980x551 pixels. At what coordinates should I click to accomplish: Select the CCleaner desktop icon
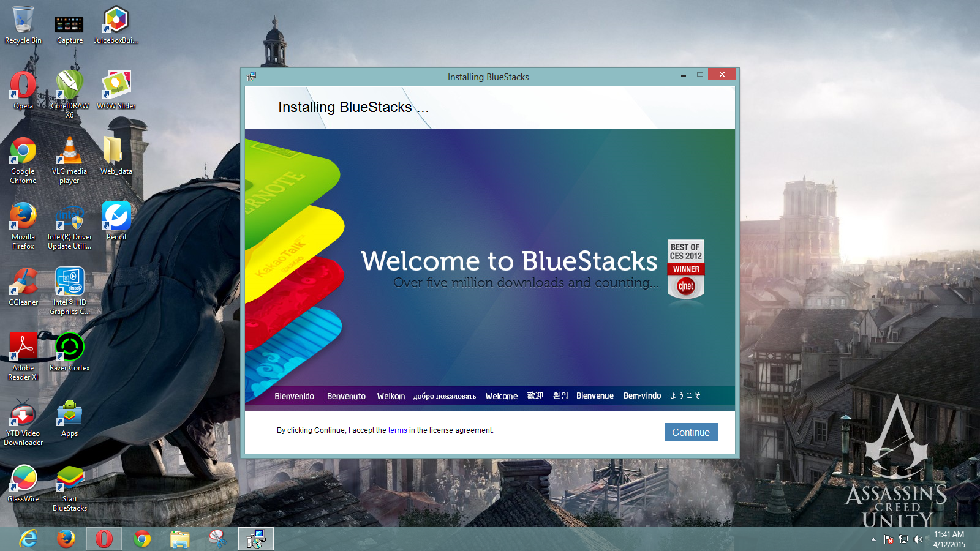point(23,287)
